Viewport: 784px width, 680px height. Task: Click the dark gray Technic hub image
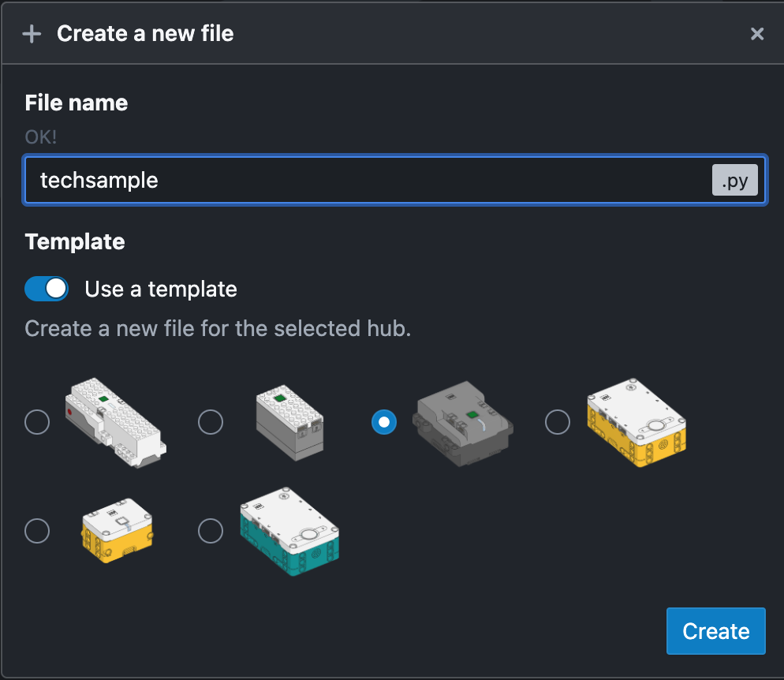(x=462, y=423)
